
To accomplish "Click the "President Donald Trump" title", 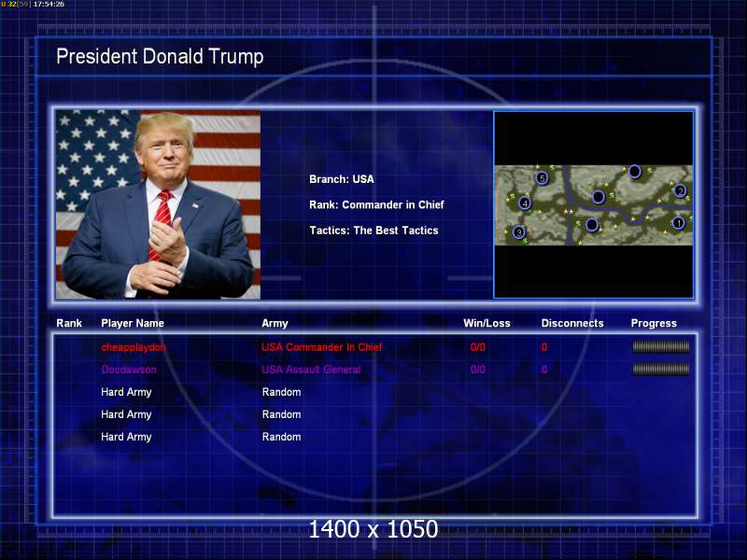I will coord(160,56).
